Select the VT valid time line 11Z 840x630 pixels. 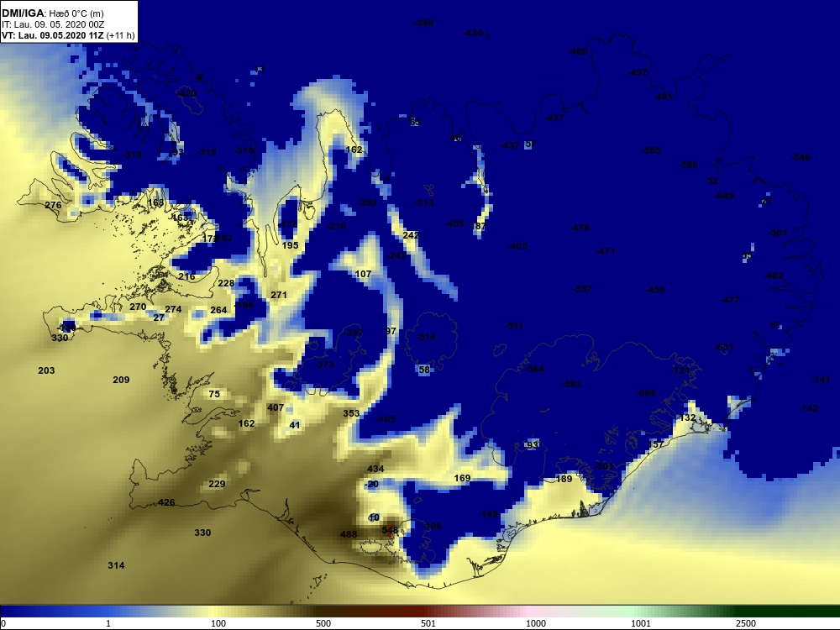click(x=67, y=35)
